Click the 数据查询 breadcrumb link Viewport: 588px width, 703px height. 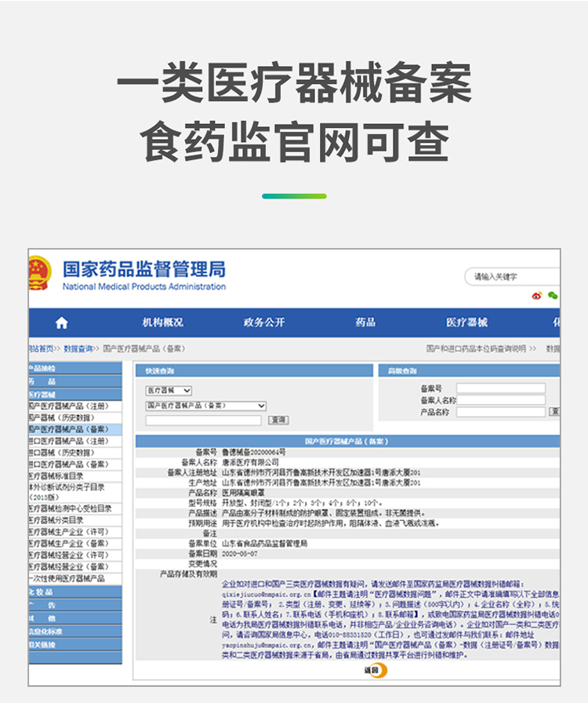coord(78,348)
